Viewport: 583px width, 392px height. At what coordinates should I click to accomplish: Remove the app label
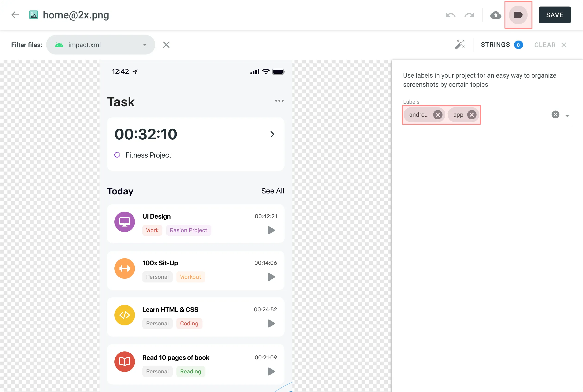(472, 115)
